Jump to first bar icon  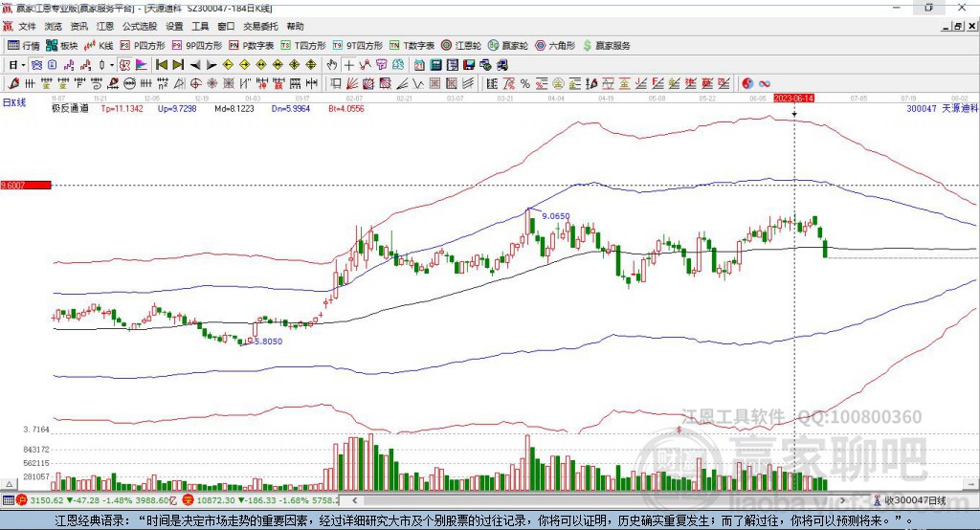(162, 65)
